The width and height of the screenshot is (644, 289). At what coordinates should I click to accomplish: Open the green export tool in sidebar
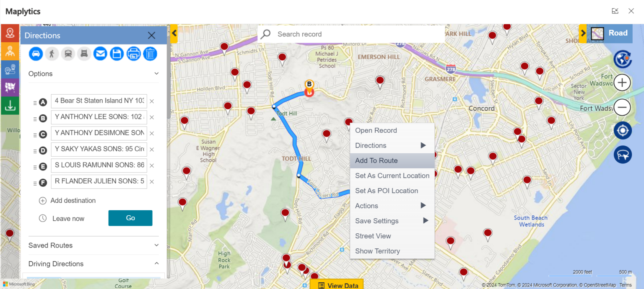pyautogui.click(x=9, y=106)
